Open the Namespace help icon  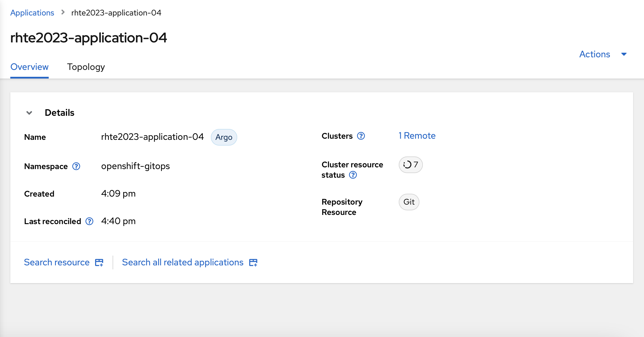76,166
